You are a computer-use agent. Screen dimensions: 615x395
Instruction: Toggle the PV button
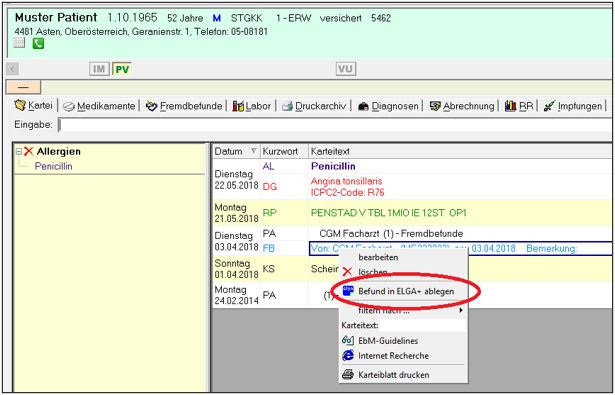[122, 69]
